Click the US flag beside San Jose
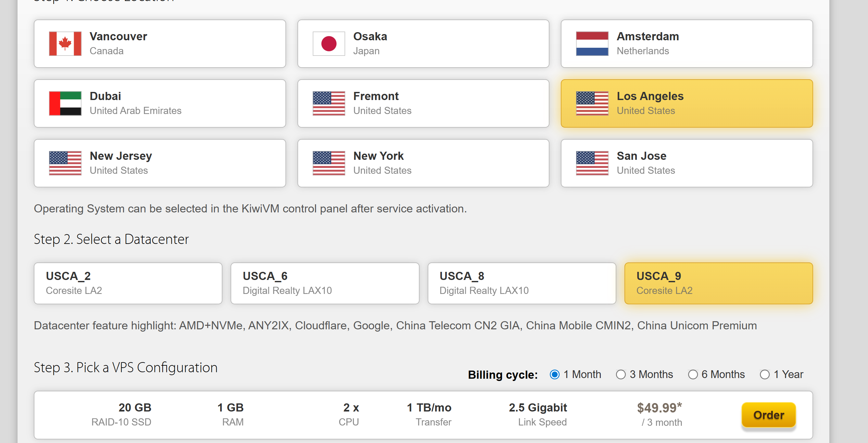Screen dimensions: 868x443 tap(592, 163)
